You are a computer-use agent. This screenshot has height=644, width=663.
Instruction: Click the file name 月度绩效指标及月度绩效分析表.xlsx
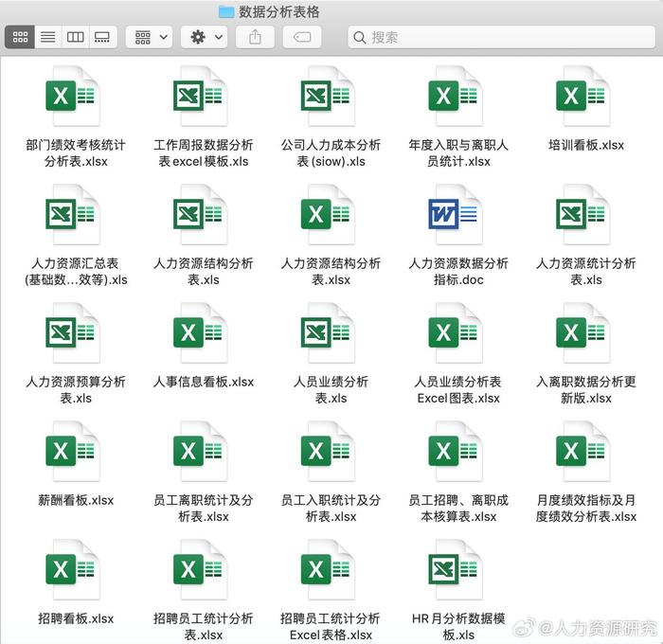586,509
